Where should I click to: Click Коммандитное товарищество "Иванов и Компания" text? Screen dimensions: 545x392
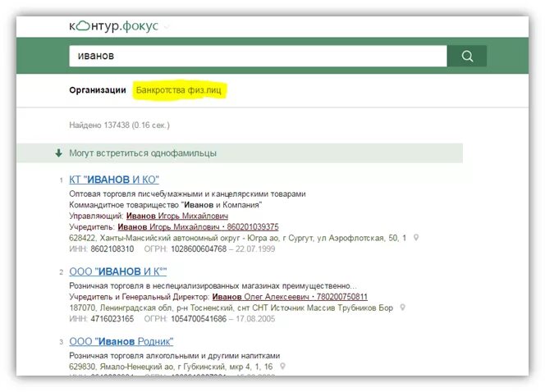coord(166,205)
